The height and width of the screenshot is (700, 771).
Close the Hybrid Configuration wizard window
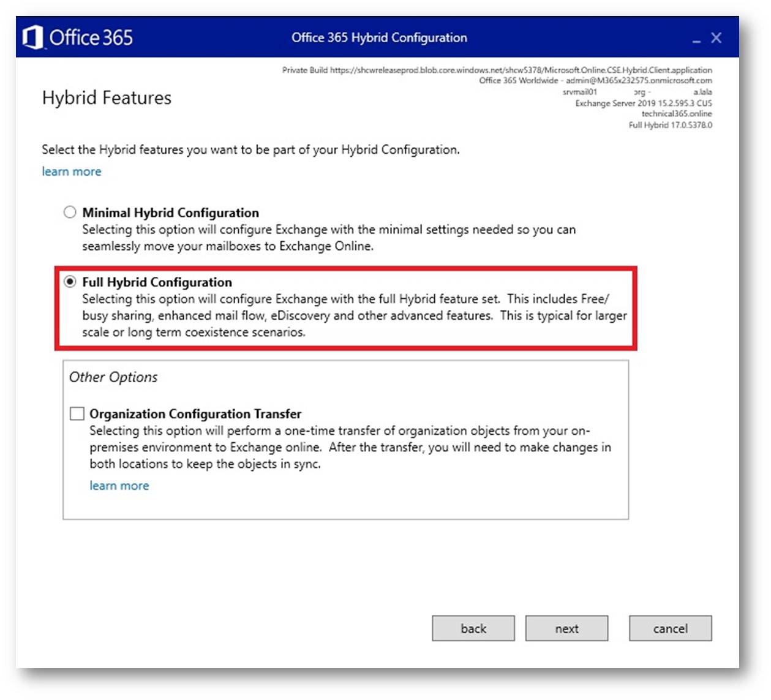click(x=716, y=38)
